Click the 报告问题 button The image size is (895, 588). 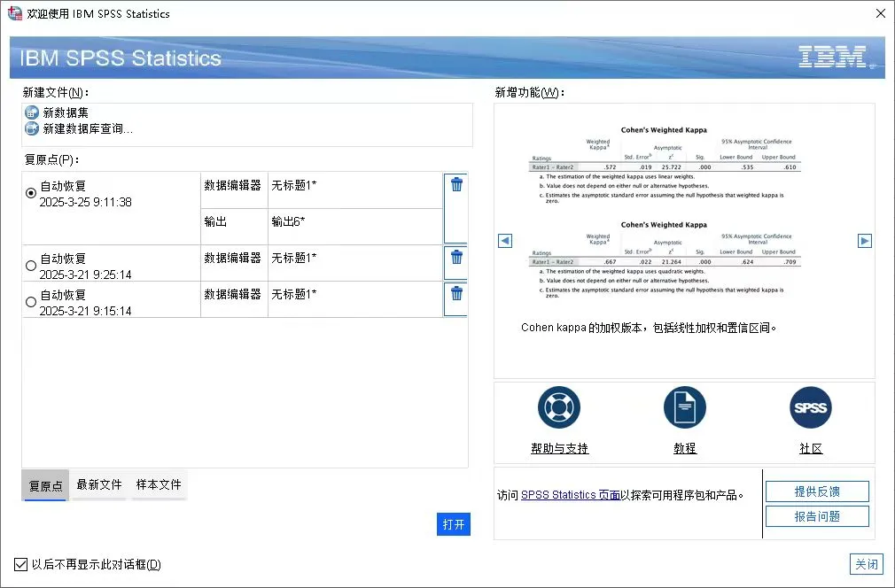click(817, 516)
